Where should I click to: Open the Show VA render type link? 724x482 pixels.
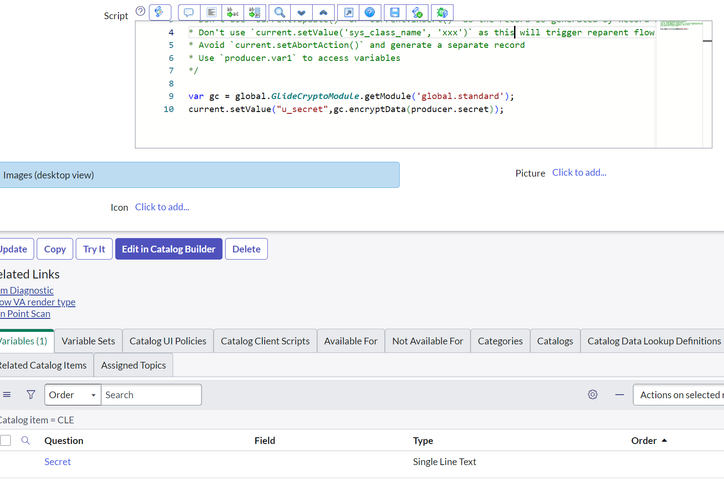click(x=38, y=302)
